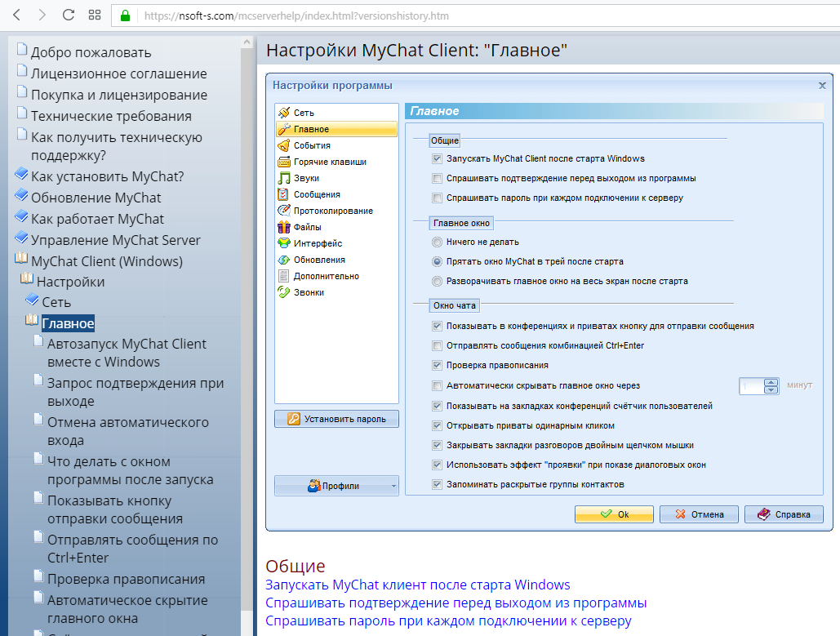Expand the Сеть book node in tree
840x636 pixels.
click(x=32, y=299)
